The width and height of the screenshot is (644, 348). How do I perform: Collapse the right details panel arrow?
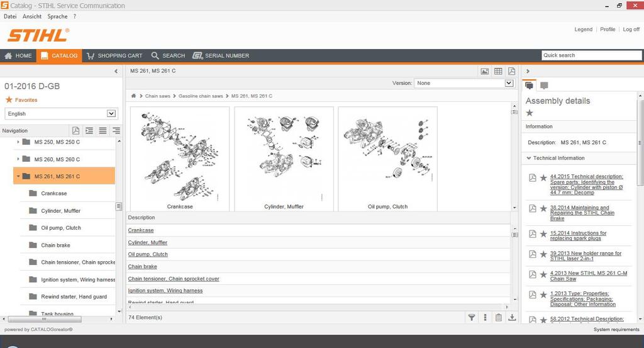[528, 71]
